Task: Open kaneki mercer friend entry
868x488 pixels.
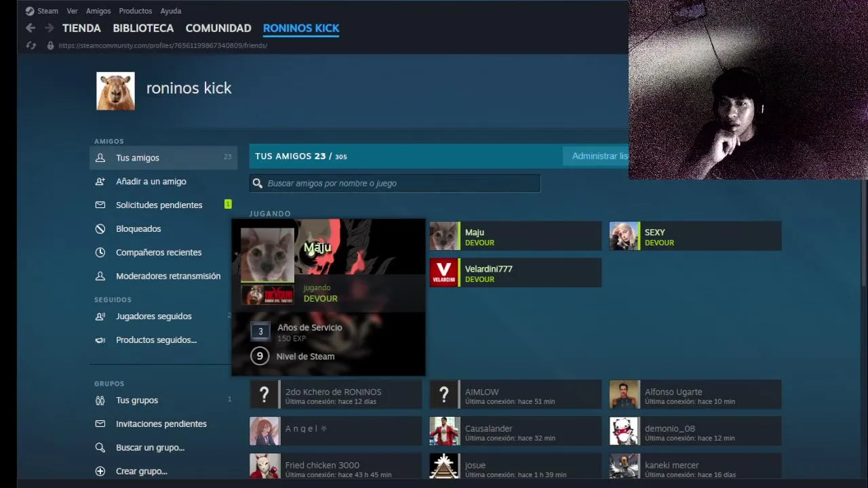Action: pos(695,466)
